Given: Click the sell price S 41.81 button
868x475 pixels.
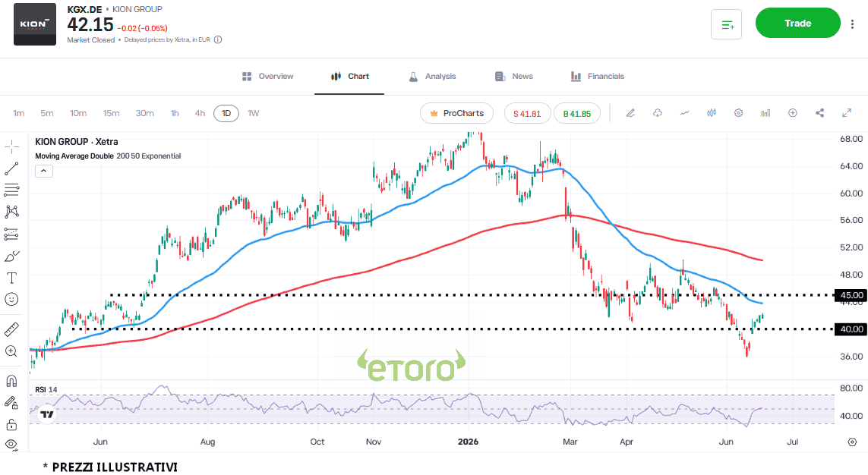Looking at the screenshot, I should (x=527, y=113).
